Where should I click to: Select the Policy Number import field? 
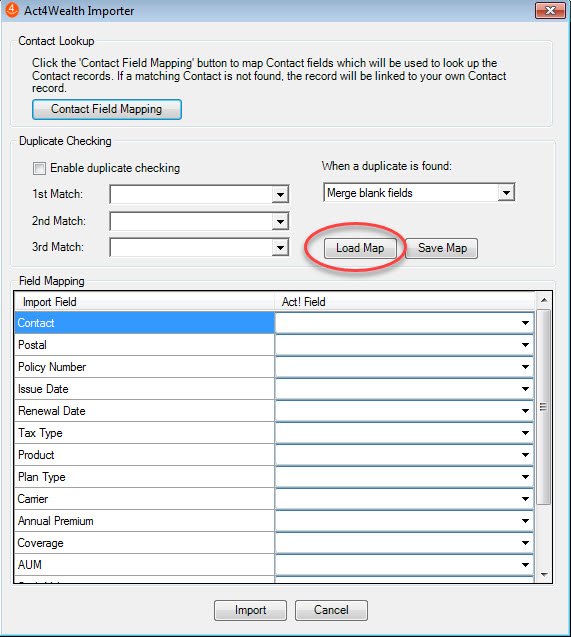click(145, 367)
